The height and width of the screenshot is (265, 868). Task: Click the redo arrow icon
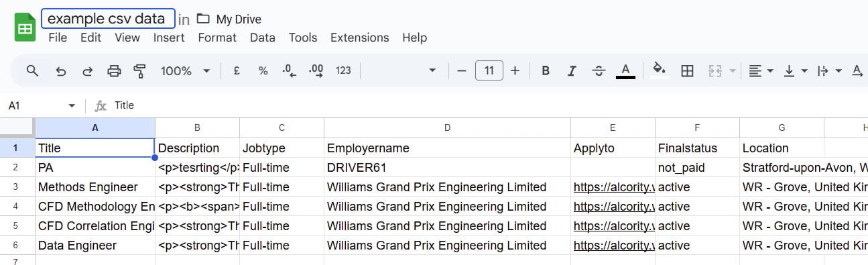click(x=87, y=70)
